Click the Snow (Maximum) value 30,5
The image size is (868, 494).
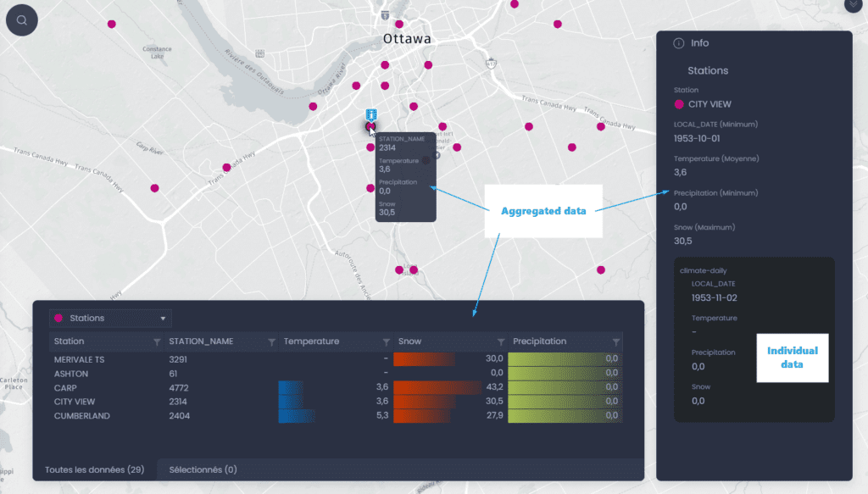coord(682,241)
